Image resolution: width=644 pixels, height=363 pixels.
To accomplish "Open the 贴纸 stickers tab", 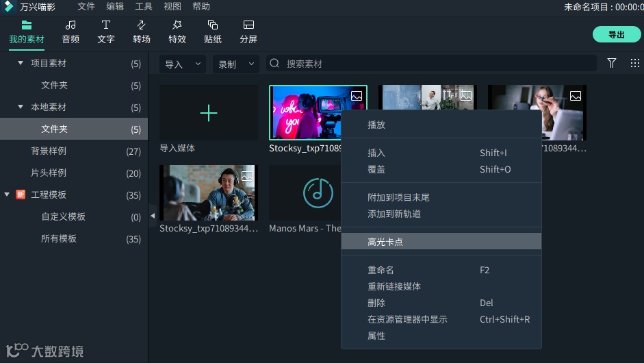I will click(x=213, y=32).
